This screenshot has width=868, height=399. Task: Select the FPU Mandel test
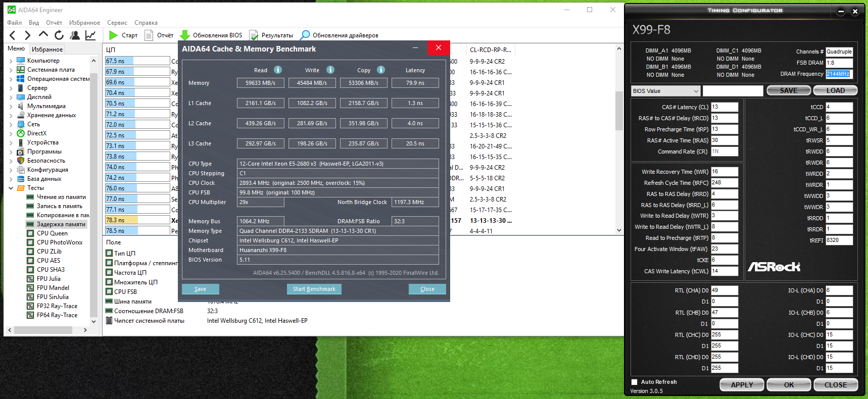click(x=53, y=288)
